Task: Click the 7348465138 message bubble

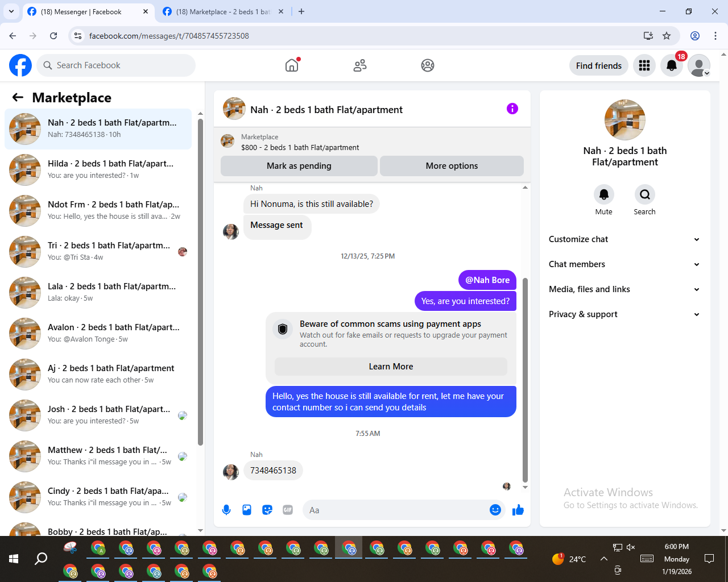Action: click(x=273, y=471)
